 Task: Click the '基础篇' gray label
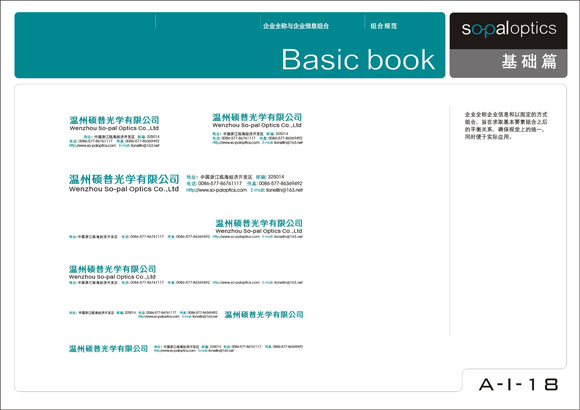[x=529, y=61]
